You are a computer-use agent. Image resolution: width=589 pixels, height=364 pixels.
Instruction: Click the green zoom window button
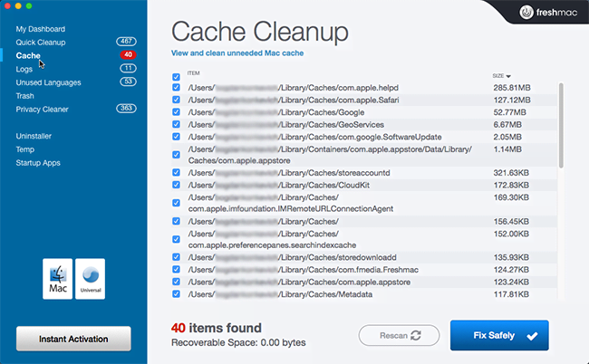(x=29, y=6)
